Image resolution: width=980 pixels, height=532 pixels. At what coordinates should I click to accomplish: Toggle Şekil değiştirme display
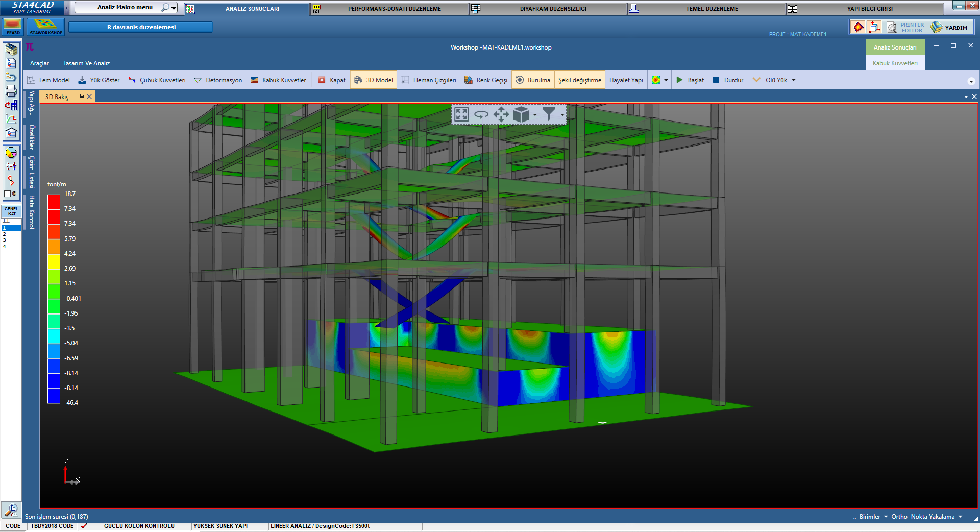click(x=579, y=80)
